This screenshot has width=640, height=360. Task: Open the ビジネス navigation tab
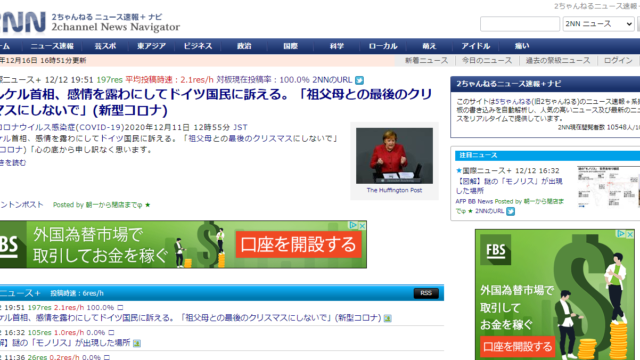pyautogui.click(x=198, y=46)
